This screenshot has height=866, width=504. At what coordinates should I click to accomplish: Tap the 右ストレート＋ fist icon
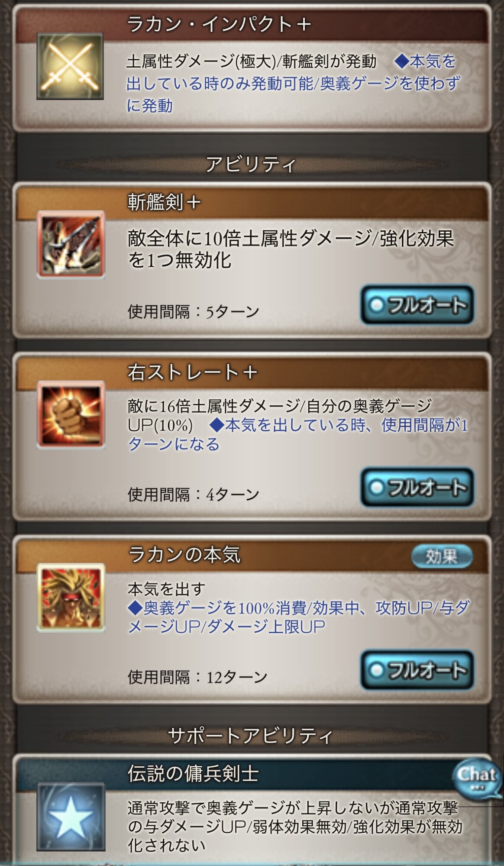coord(71,415)
